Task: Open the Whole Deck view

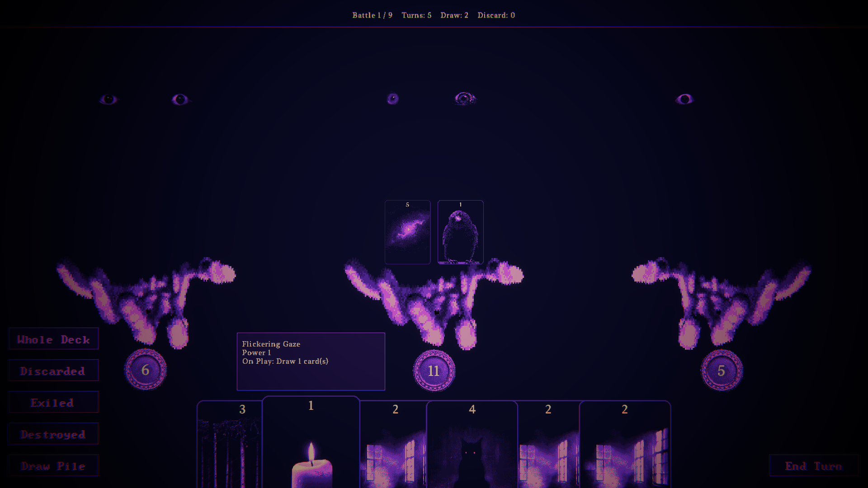Action: click(53, 339)
